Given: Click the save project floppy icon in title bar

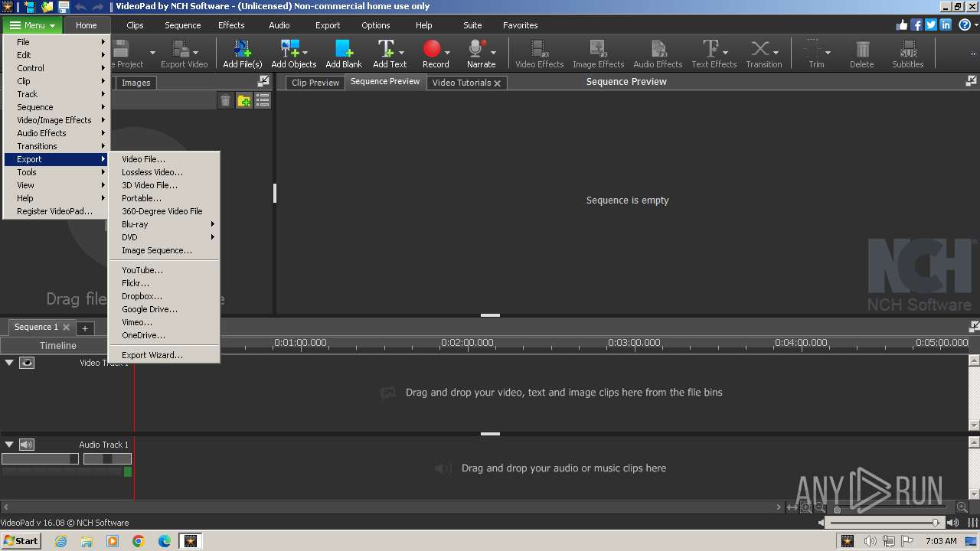Looking at the screenshot, I should point(64,6).
